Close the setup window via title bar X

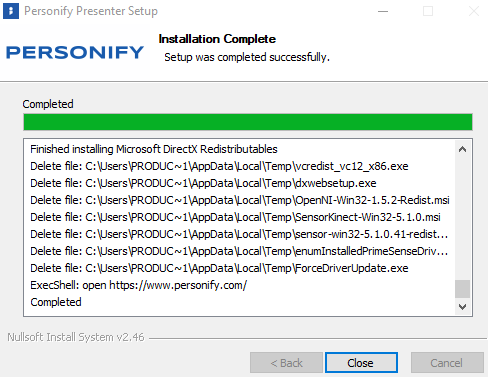pyautogui.click(x=474, y=11)
